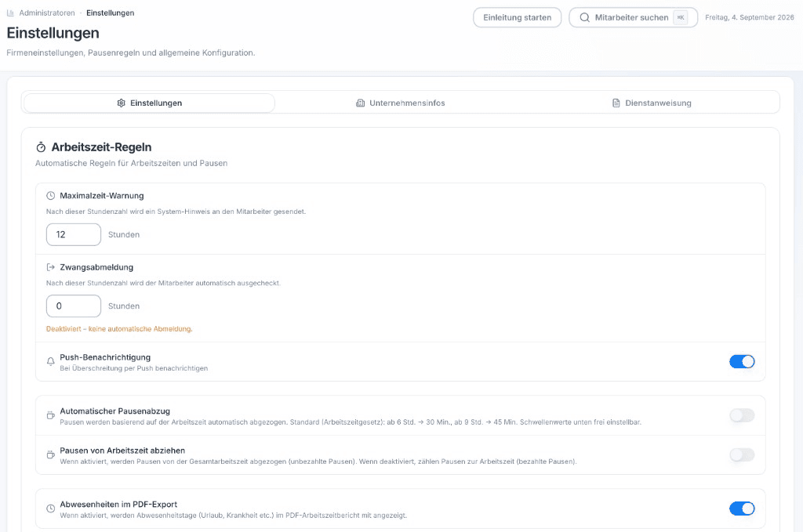Click the coffee-cup icon beside Automatischer Pausenabzug
Screen dimensions: 803x532
pos(51,415)
